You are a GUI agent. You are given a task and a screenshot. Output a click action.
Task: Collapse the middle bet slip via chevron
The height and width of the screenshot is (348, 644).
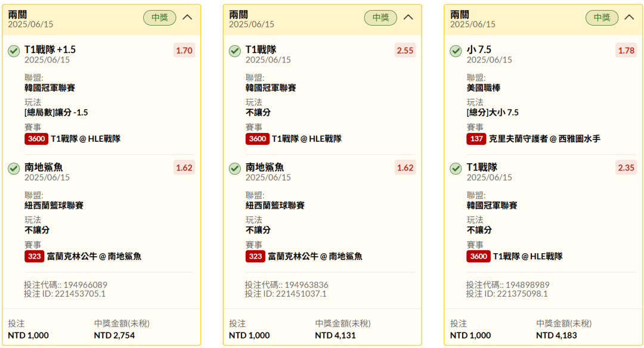[x=408, y=17]
